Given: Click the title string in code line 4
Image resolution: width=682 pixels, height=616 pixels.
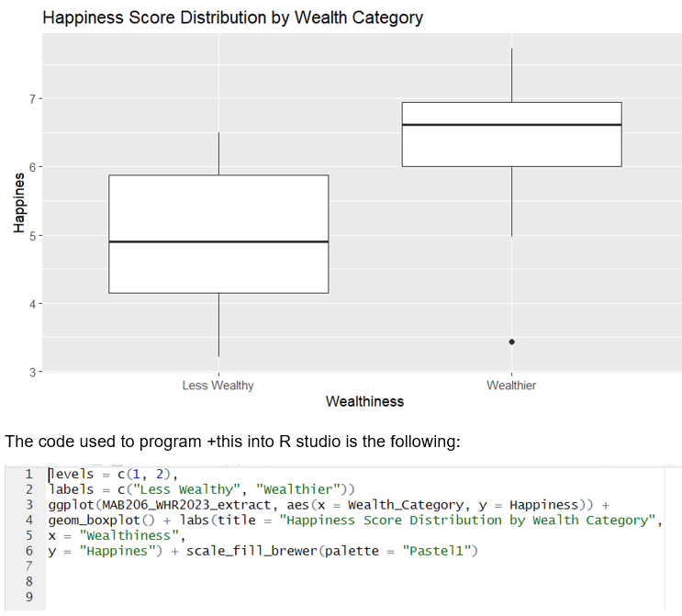Looking at the screenshot, I should point(467,521).
